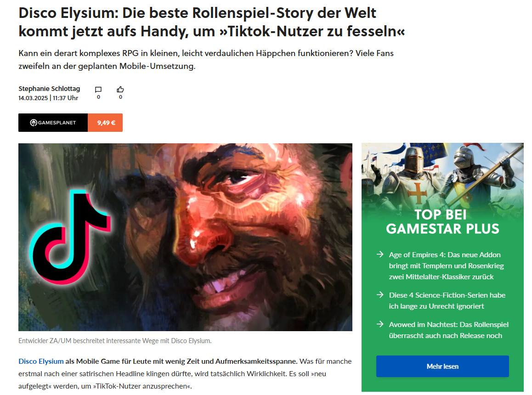Image resolution: width=532 pixels, height=395 pixels.
Task: Click author name Stephanie Schlottag
Action: [x=49, y=89]
